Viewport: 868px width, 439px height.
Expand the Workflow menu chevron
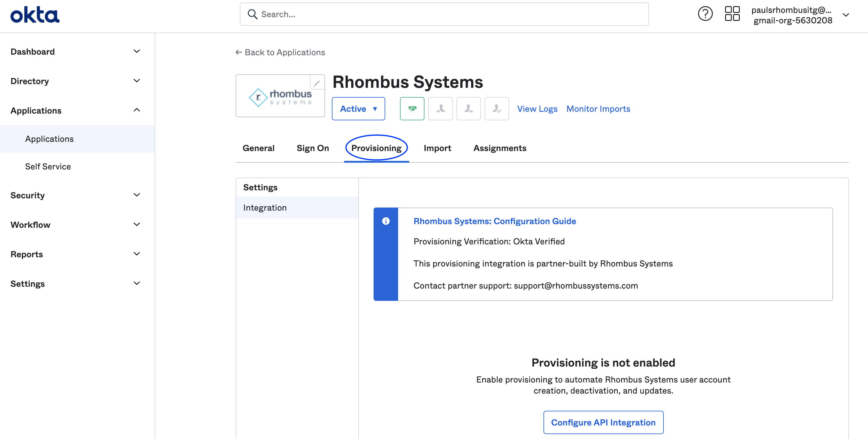[x=136, y=224]
